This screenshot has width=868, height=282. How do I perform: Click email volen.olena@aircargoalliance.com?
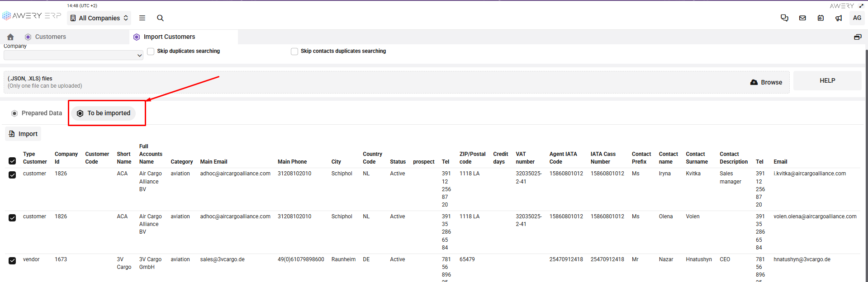[815, 216]
